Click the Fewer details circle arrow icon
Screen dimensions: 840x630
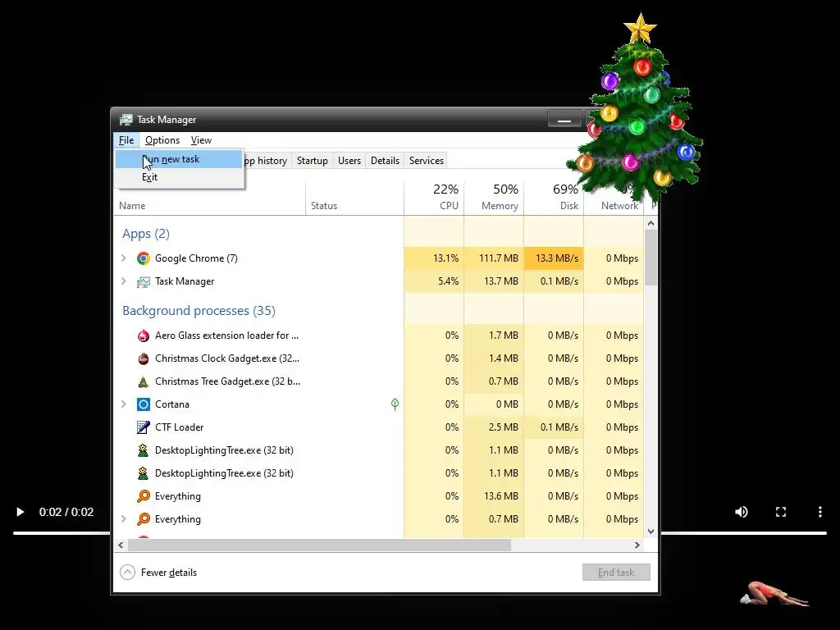pos(127,572)
